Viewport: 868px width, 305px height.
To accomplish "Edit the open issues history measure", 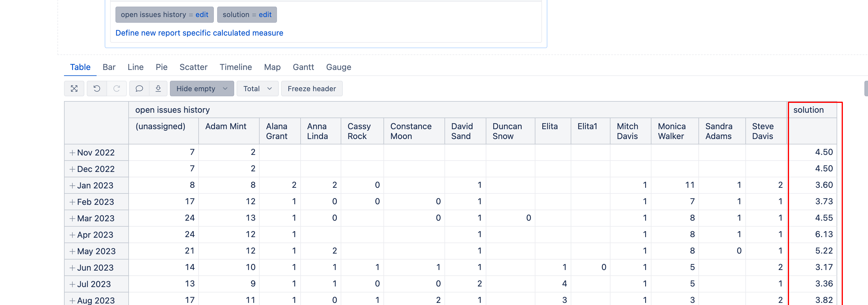I will (202, 14).
